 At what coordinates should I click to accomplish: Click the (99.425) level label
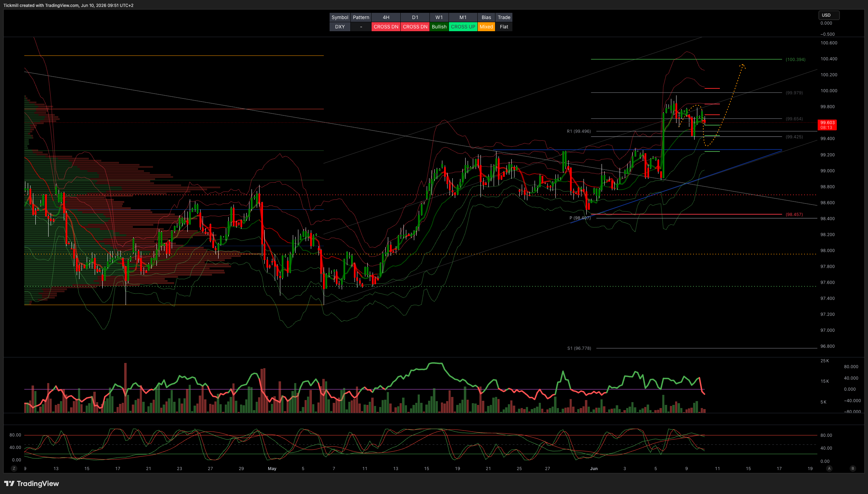click(x=794, y=137)
